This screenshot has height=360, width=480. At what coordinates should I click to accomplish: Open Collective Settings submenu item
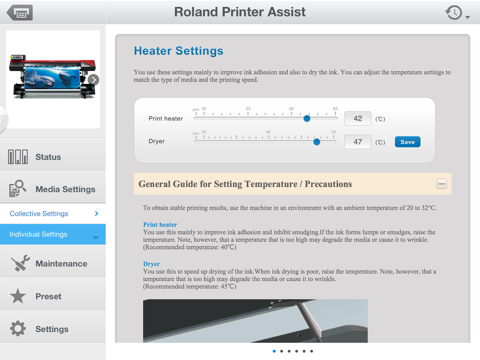click(39, 214)
